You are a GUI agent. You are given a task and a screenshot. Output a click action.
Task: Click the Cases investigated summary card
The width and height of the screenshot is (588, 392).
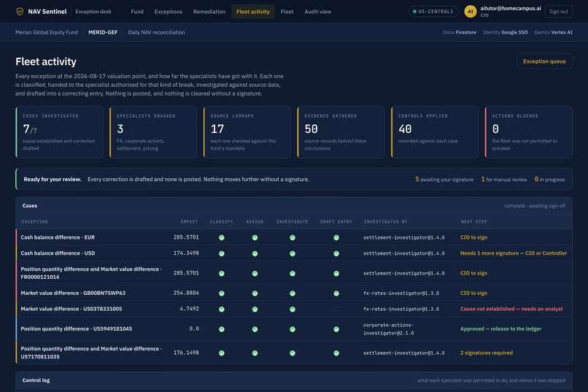point(59,132)
